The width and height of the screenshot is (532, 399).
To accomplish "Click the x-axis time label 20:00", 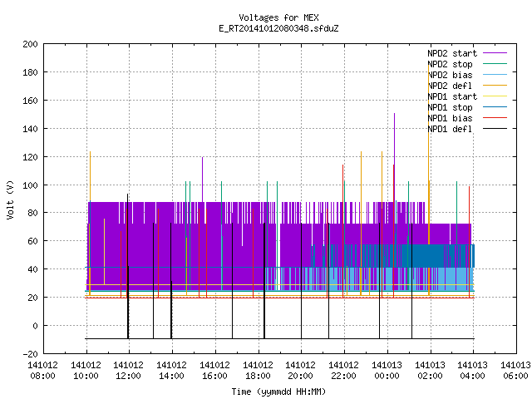I will pos(300,376).
